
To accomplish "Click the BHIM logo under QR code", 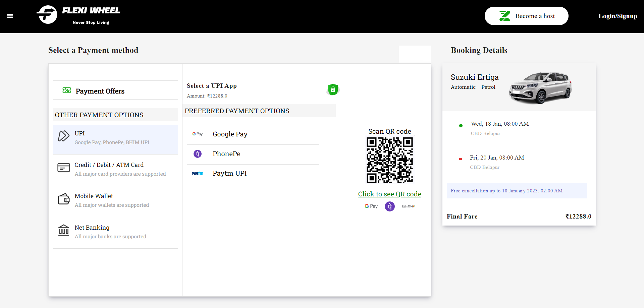I will point(408,206).
